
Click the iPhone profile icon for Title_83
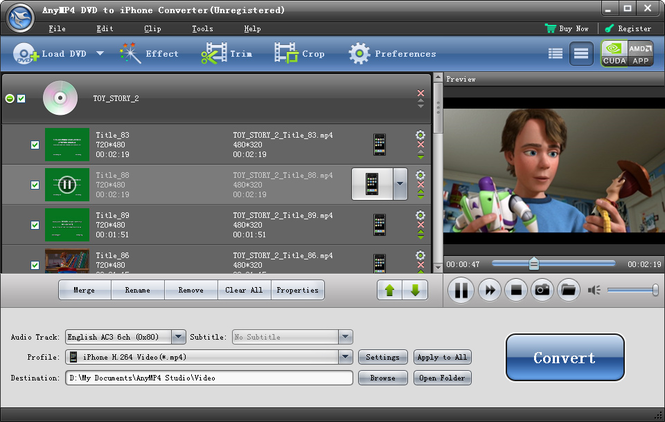(x=380, y=145)
